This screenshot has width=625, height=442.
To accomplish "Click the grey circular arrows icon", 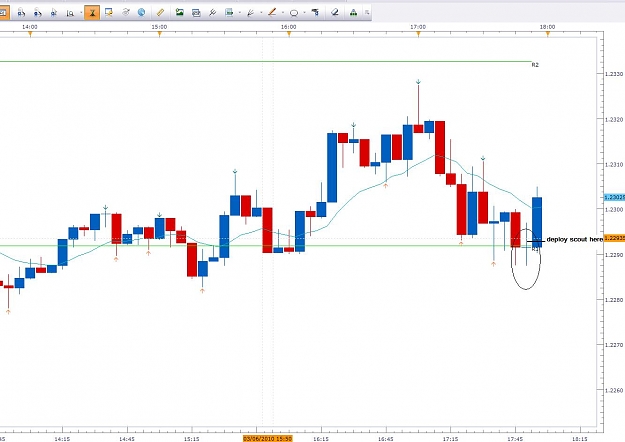I will [126, 13].
